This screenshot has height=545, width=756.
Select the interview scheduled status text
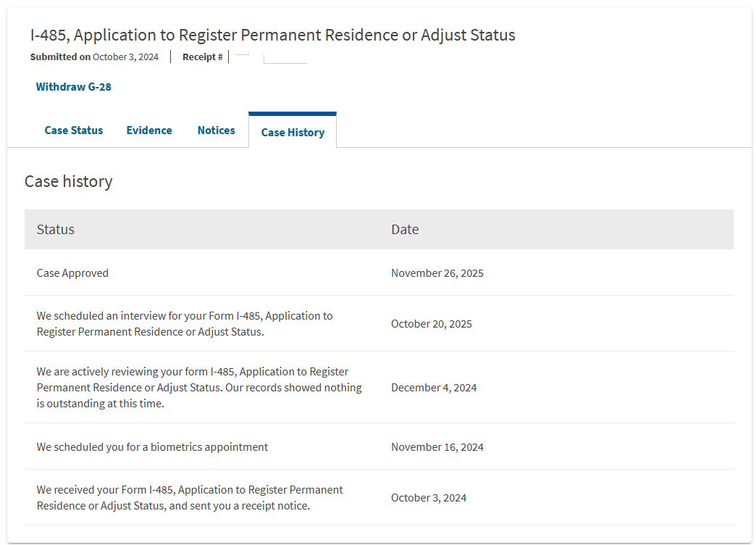(x=185, y=324)
